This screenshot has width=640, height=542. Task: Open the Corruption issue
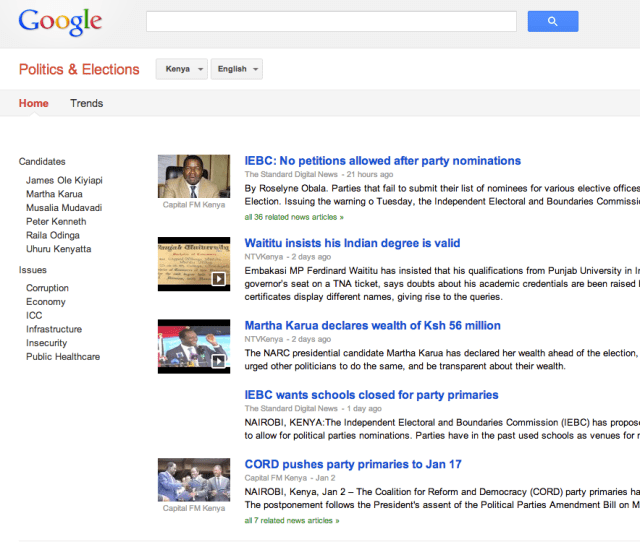[x=47, y=288]
